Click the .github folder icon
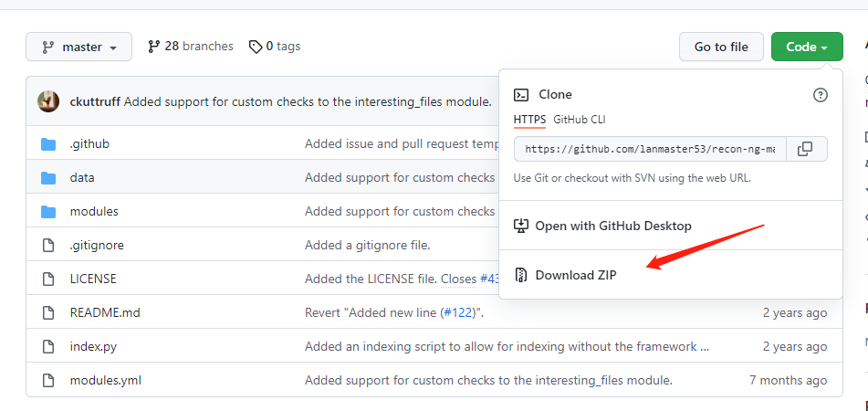 point(48,144)
